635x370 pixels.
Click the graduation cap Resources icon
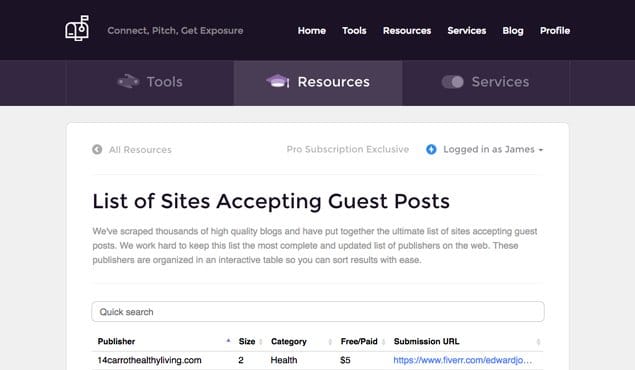click(278, 81)
